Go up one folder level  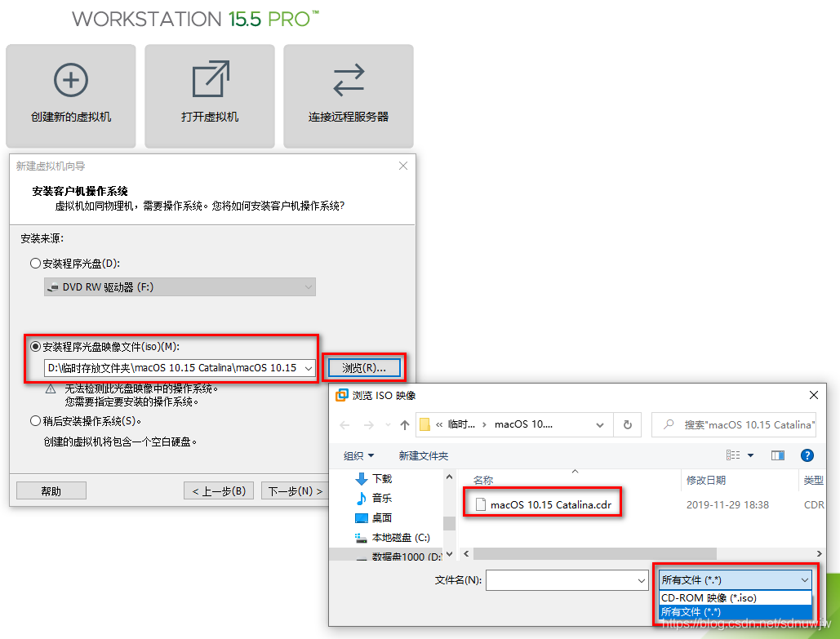click(x=404, y=425)
